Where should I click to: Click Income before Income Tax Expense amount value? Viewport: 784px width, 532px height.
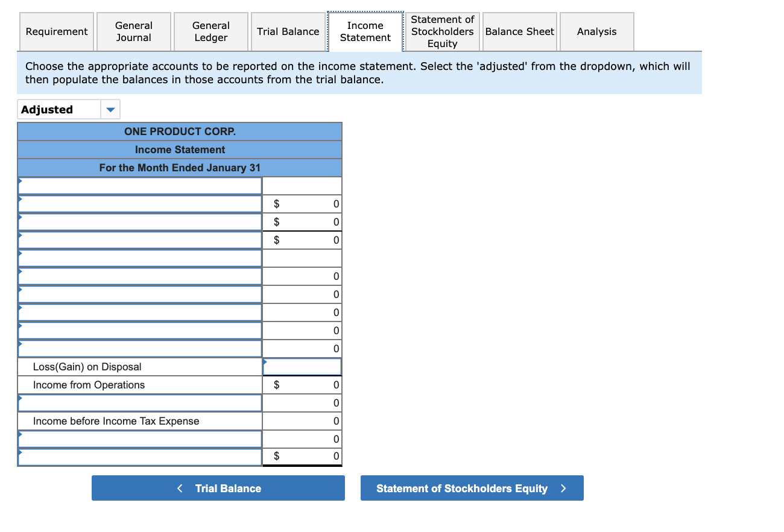[x=302, y=421]
